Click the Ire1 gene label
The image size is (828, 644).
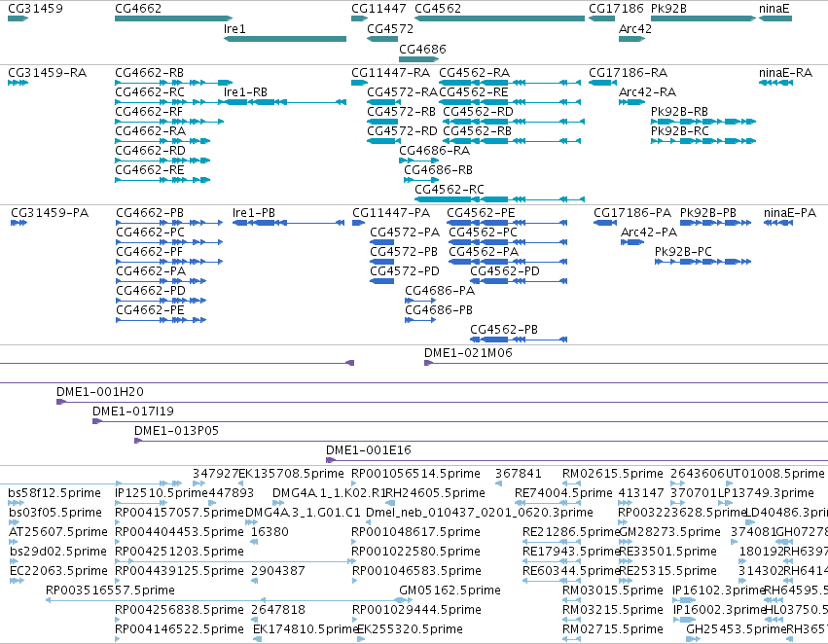coord(234,28)
